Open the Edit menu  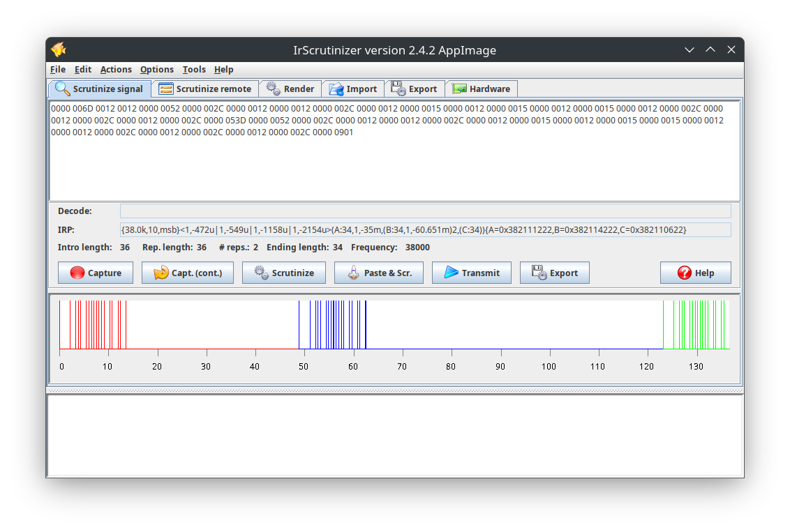click(82, 70)
